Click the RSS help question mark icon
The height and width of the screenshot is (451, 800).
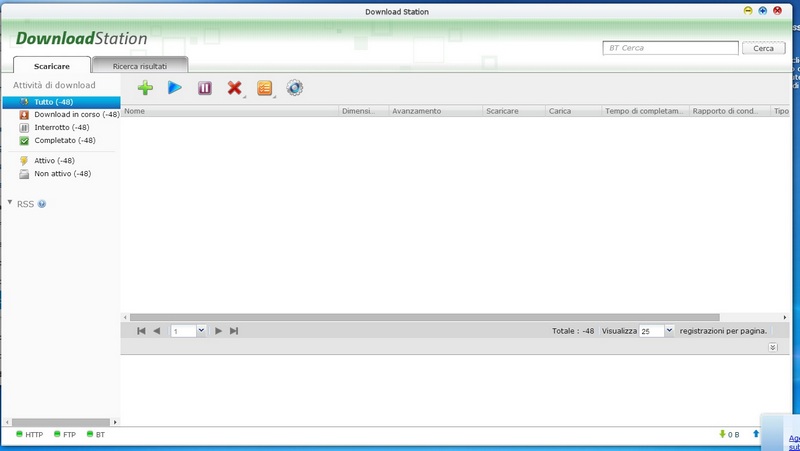42,204
